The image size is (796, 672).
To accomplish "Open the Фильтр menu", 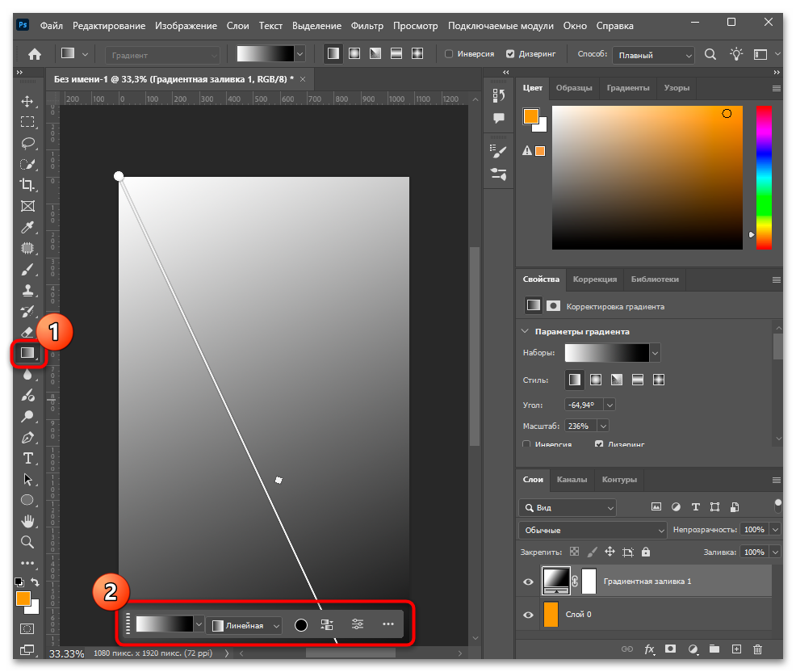I will [367, 25].
